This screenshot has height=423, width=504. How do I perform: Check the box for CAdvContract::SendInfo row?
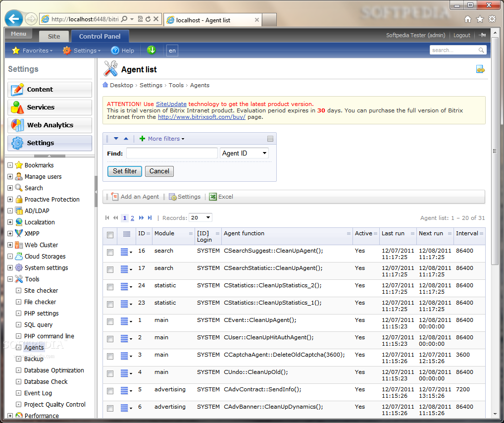click(x=110, y=391)
